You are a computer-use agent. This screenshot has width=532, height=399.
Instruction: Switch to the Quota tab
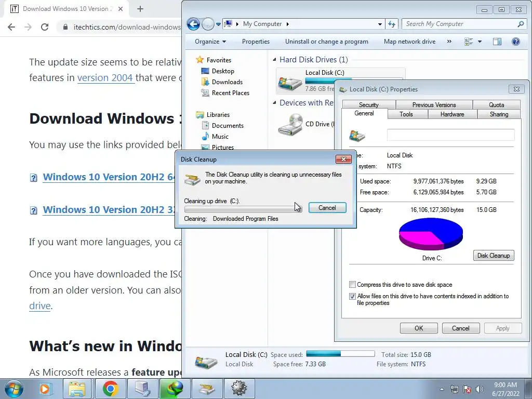(496, 105)
